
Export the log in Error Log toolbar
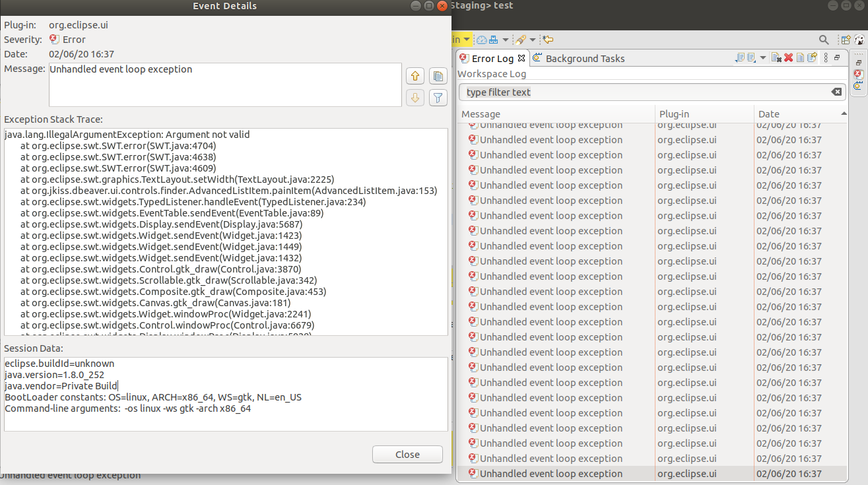[739, 57]
